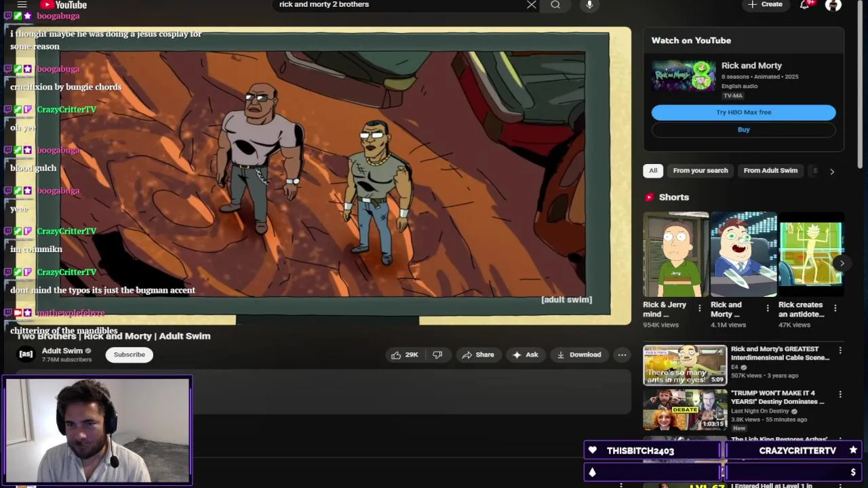868x488 pixels.
Task: Click the magnifier search button
Action: (555, 5)
